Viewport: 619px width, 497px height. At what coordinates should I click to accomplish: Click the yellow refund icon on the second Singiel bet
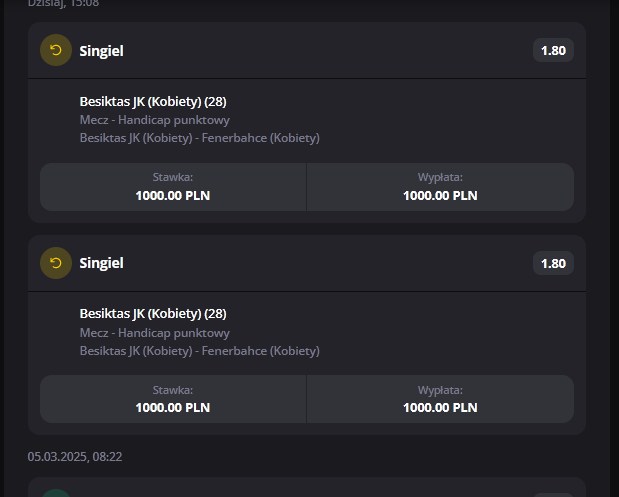pos(56,263)
